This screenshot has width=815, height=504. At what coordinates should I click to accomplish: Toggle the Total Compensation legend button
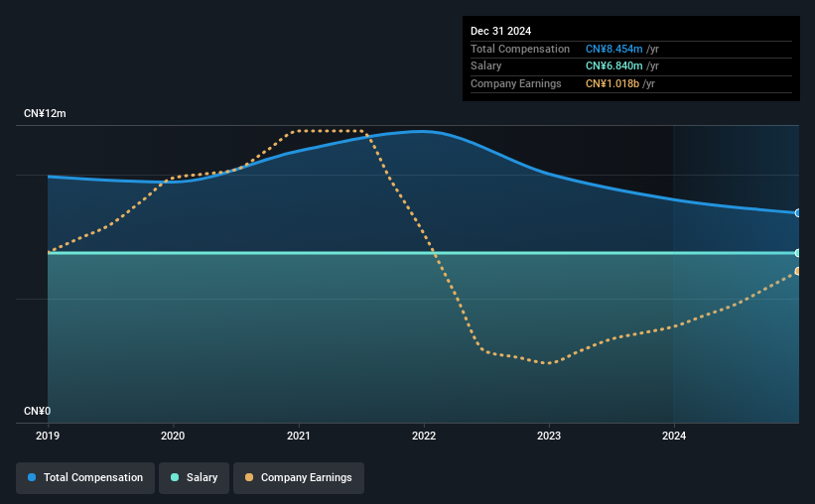click(85, 478)
